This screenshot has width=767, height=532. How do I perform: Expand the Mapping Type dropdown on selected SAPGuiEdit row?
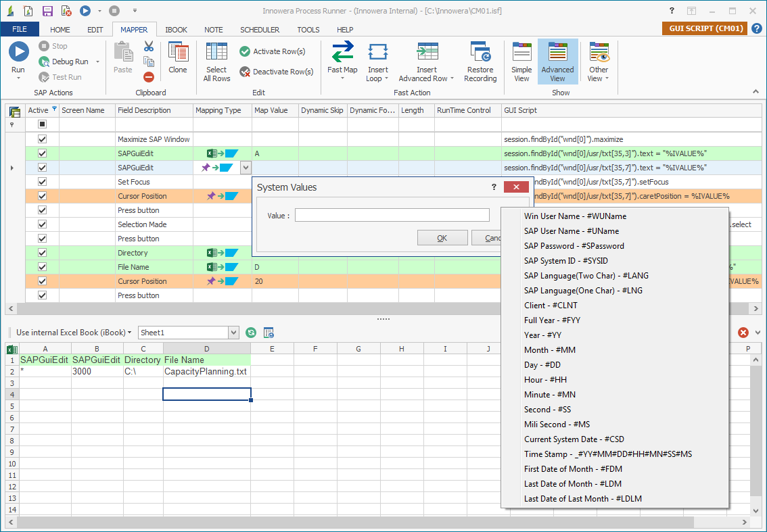click(x=247, y=167)
